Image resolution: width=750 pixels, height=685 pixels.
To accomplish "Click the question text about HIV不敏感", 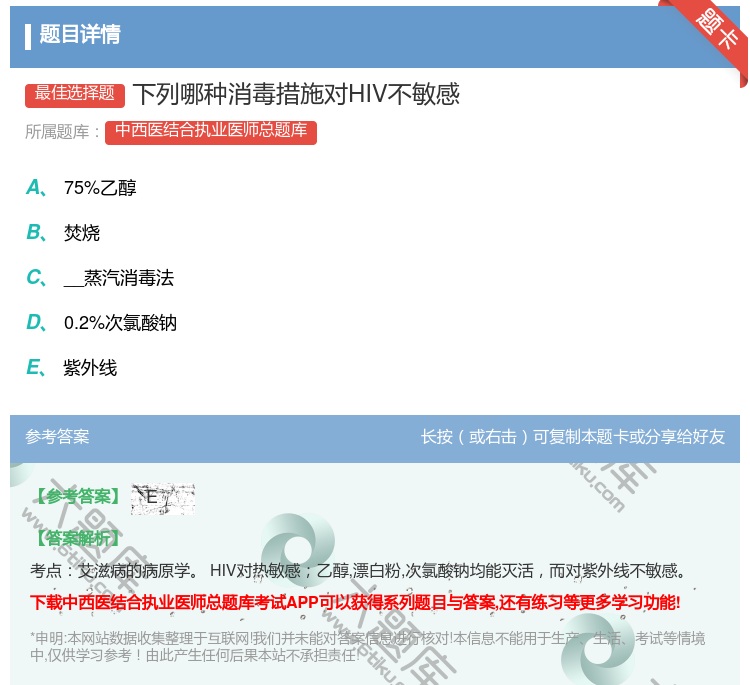I will pos(297,94).
